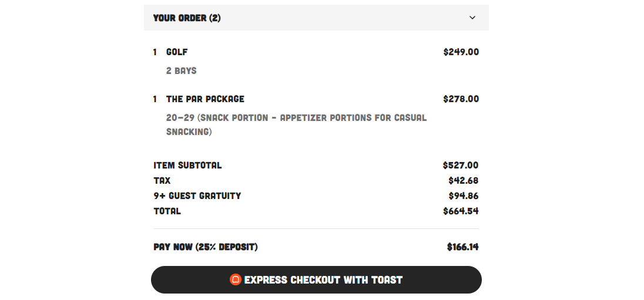This screenshot has height=300, width=644.
Task: Click the Golf price $249.00
Action: pos(461,52)
